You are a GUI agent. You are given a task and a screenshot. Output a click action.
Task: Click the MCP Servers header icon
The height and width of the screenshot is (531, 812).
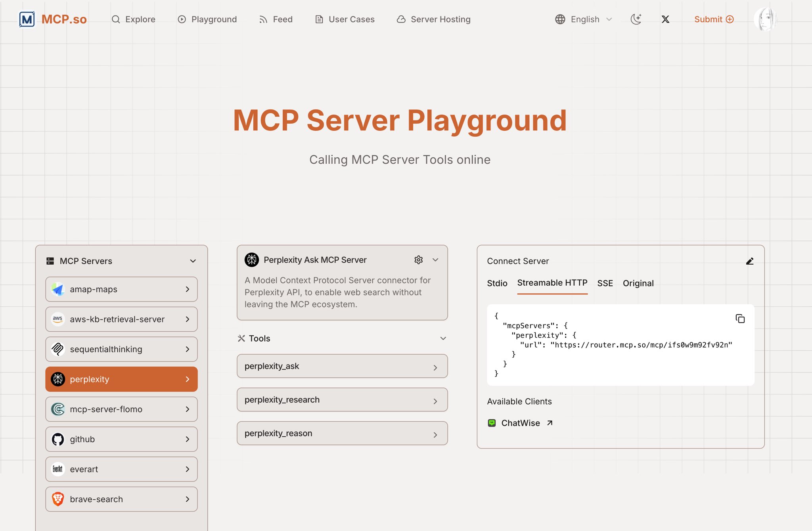coord(50,261)
